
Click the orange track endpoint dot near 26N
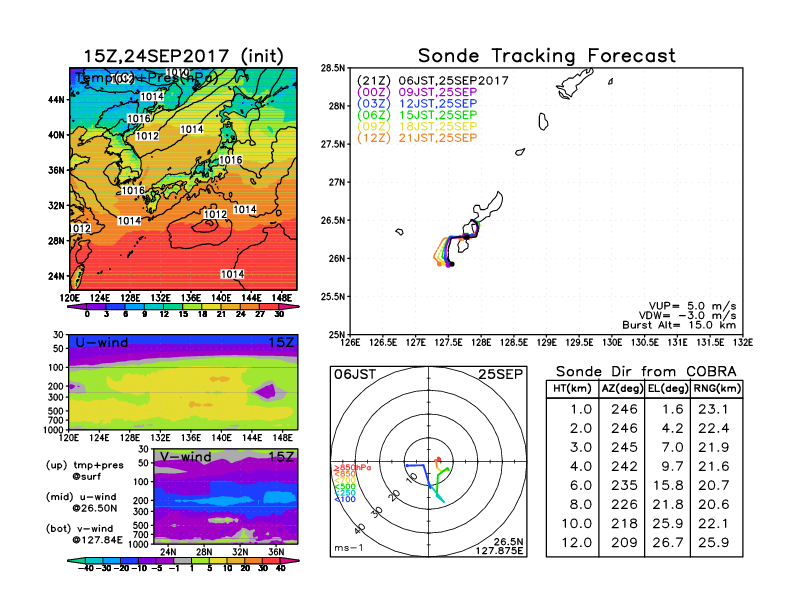click(439, 264)
